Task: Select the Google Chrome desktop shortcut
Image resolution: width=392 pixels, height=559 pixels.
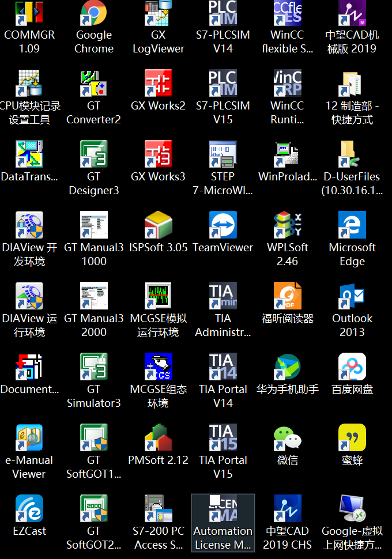Action: tap(93, 14)
